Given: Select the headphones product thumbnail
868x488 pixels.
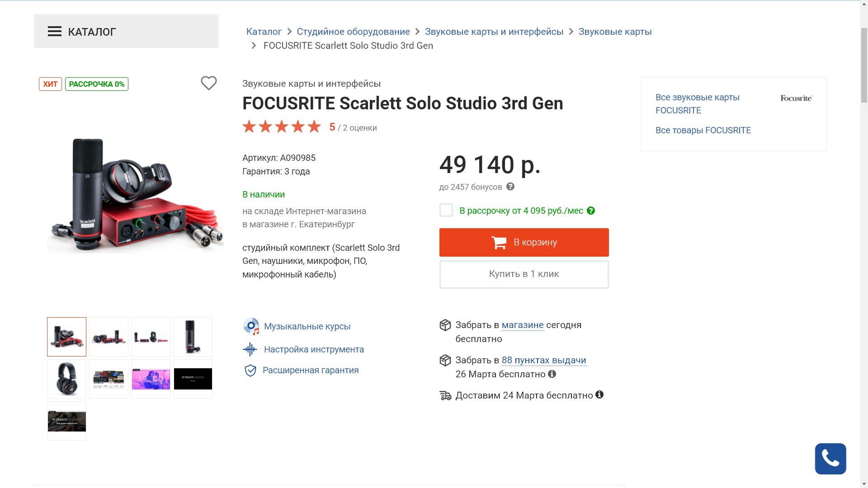Looking at the screenshot, I should pos(66,379).
